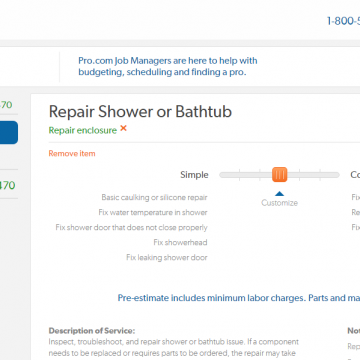Click the Remove item link
This screenshot has width=360, height=360.
tap(72, 153)
